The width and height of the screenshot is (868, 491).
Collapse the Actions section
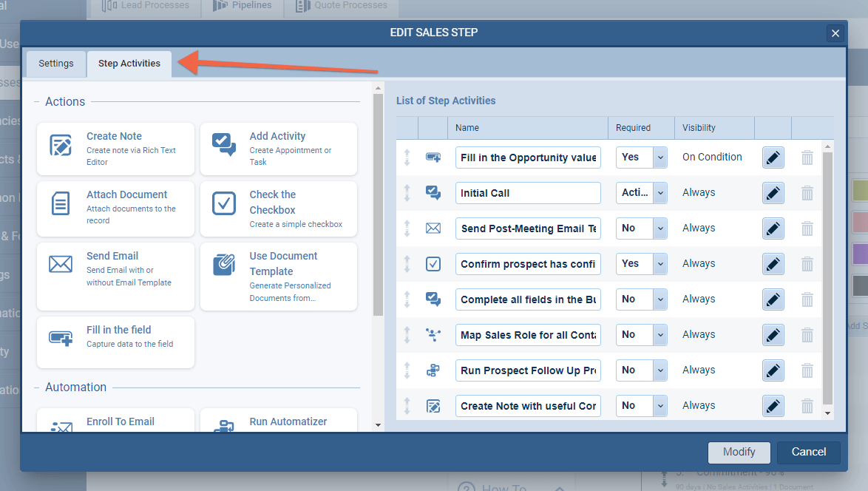(37, 102)
